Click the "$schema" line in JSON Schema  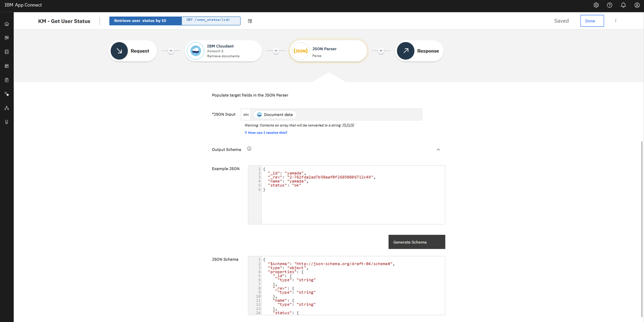click(x=331, y=264)
